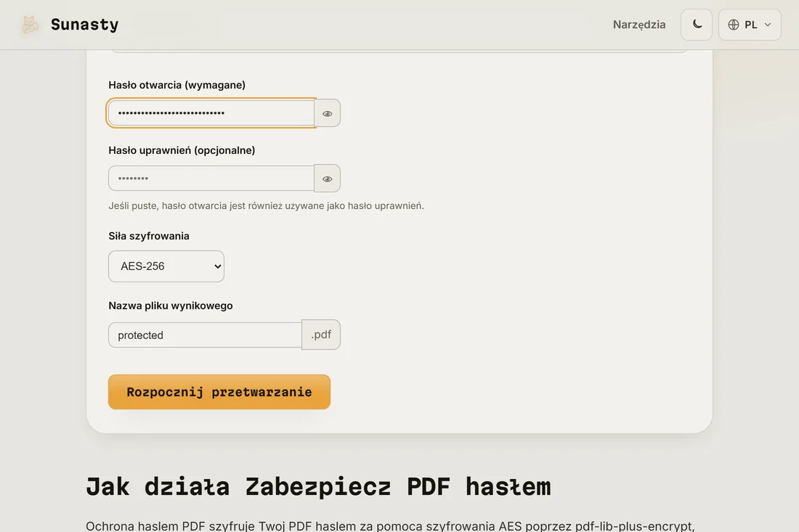Click the 'Hasło otwarcia (wymagane)' label
This screenshot has width=799, height=532.
pyautogui.click(x=177, y=85)
